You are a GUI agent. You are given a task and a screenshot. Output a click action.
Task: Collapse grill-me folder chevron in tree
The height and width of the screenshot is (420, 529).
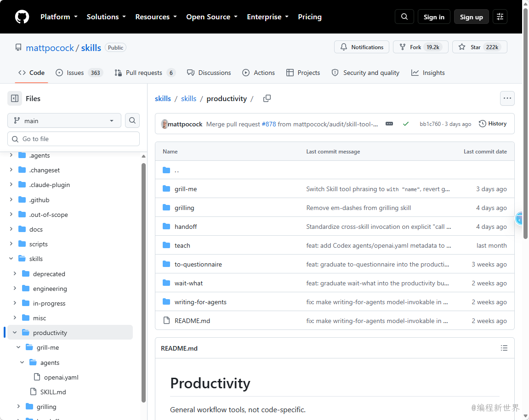tap(18, 347)
